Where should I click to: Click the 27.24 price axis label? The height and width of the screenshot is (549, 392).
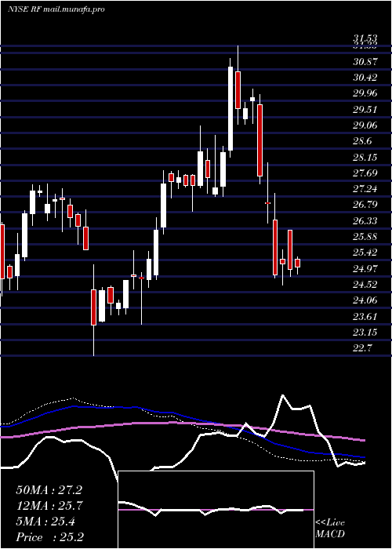tap(365, 189)
